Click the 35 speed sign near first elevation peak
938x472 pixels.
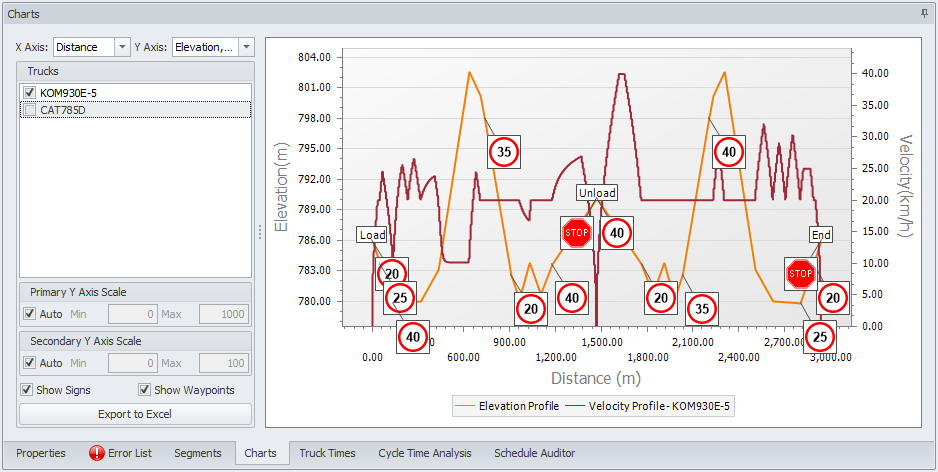(x=503, y=152)
